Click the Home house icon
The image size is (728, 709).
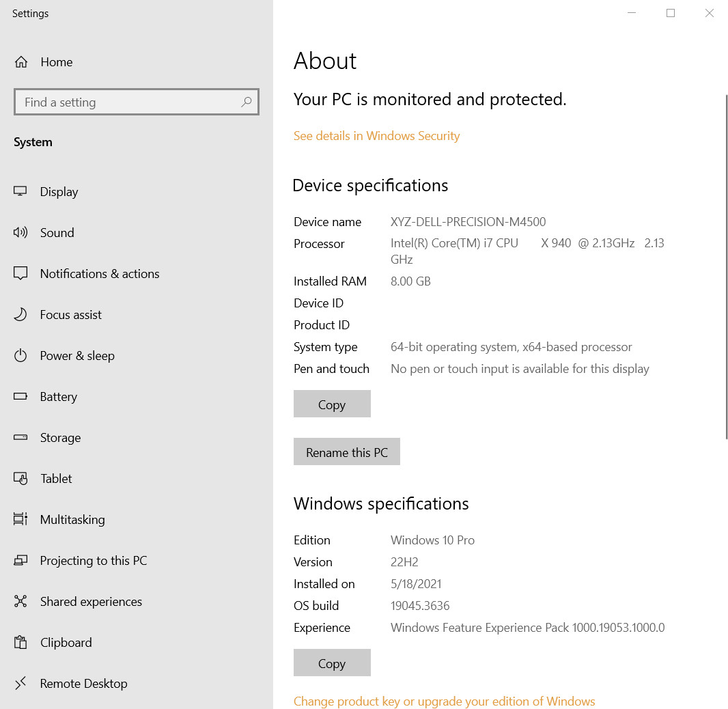pyautogui.click(x=21, y=61)
